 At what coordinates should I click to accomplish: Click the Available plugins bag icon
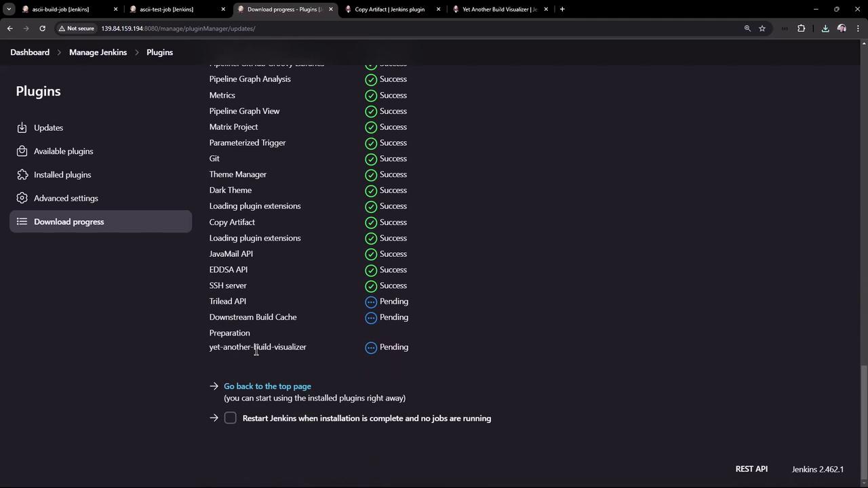[22, 151]
